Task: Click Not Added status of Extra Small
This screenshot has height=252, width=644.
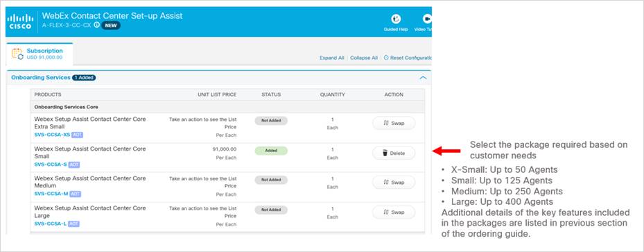Action: click(x=271, y=121)
